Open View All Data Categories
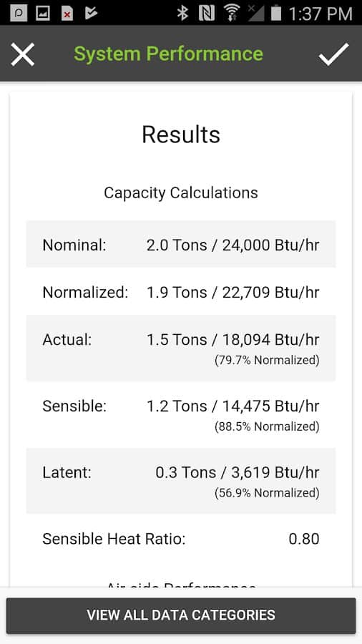Viewport: 362px width, 644px height. click(181, 615)
